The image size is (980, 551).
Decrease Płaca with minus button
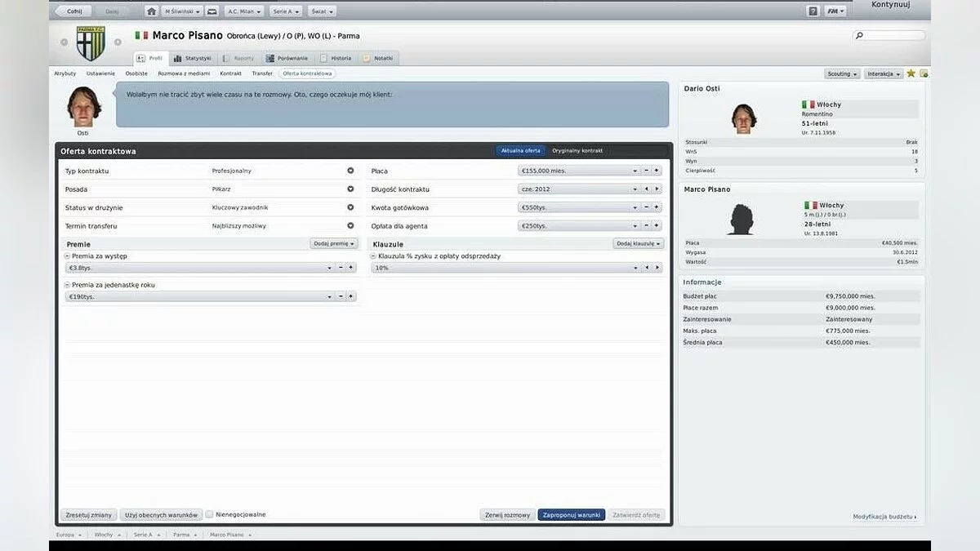(646, 171)
